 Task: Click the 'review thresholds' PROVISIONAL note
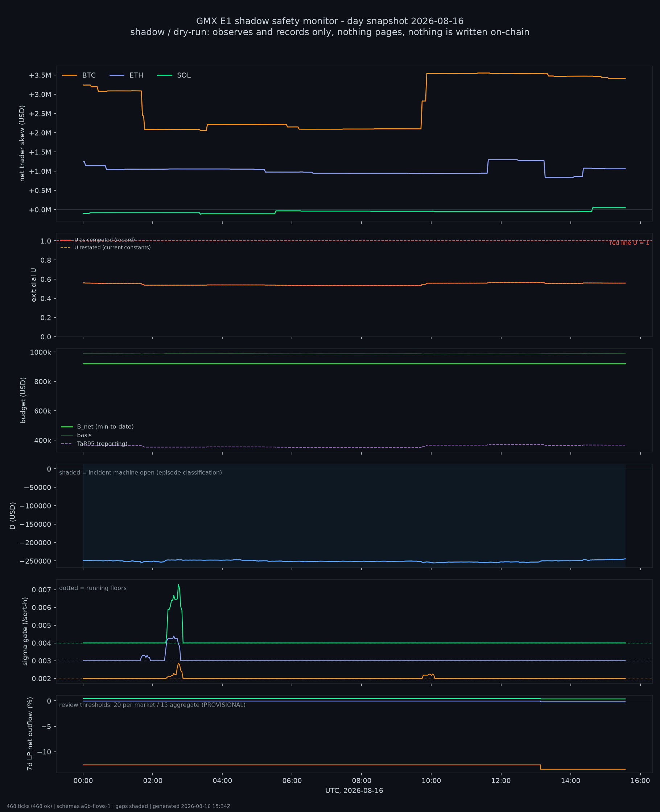pyautogui.click(x=152, y=705)
